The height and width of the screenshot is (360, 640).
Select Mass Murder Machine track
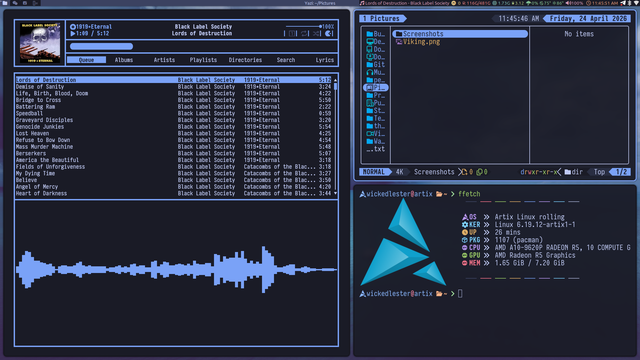click(x=173, y=147)
